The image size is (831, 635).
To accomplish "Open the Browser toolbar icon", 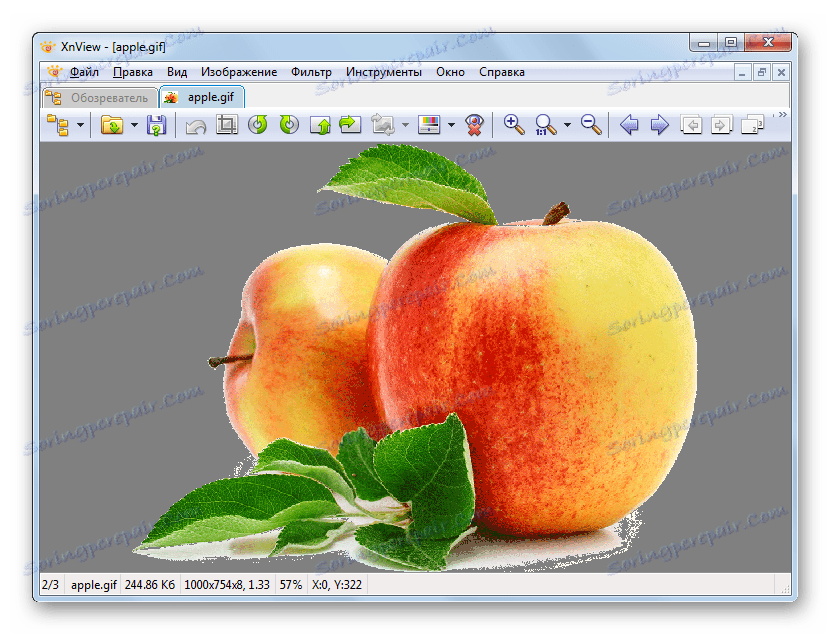I will [x=58, y=126].
